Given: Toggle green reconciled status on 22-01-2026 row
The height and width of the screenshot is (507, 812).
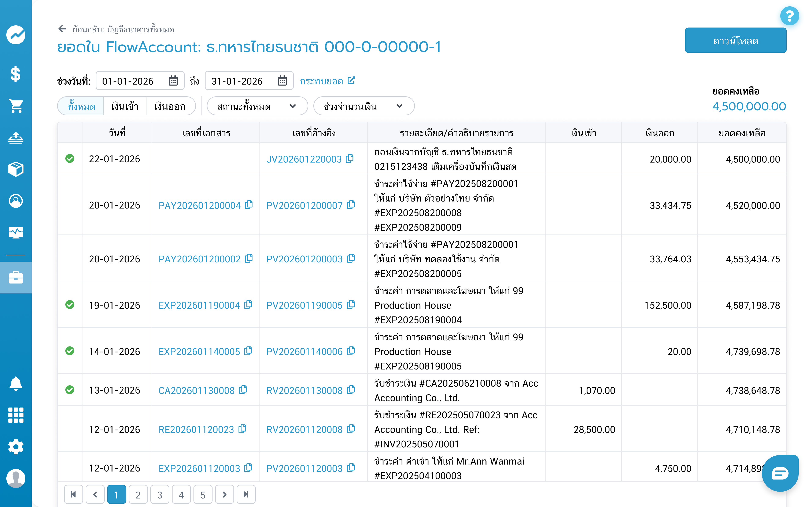Looking at the screenshot, I should (x=70, y=159).
